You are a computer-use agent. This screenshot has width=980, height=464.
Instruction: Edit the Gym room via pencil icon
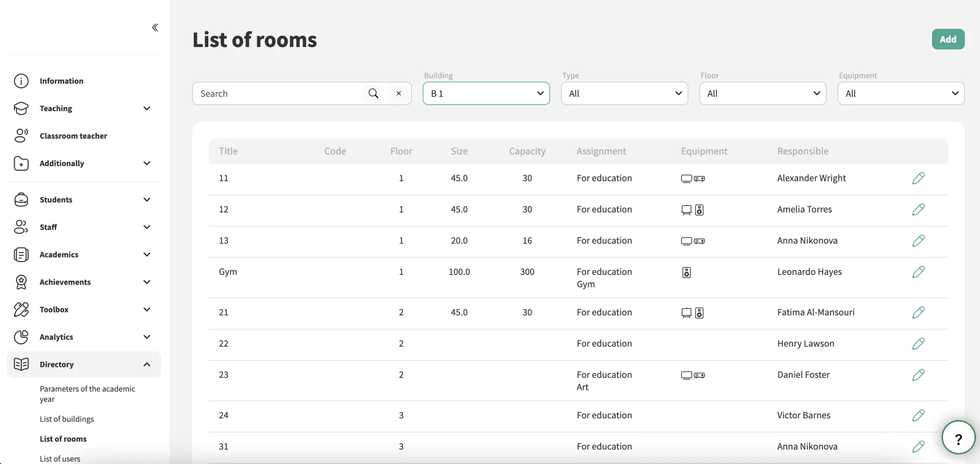click(918, 272)
